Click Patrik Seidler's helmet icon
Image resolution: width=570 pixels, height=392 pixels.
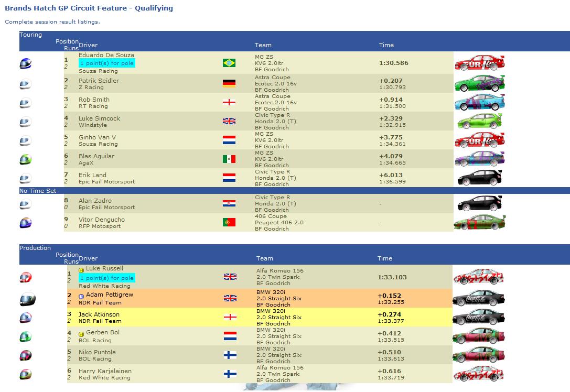coord(26,84)
